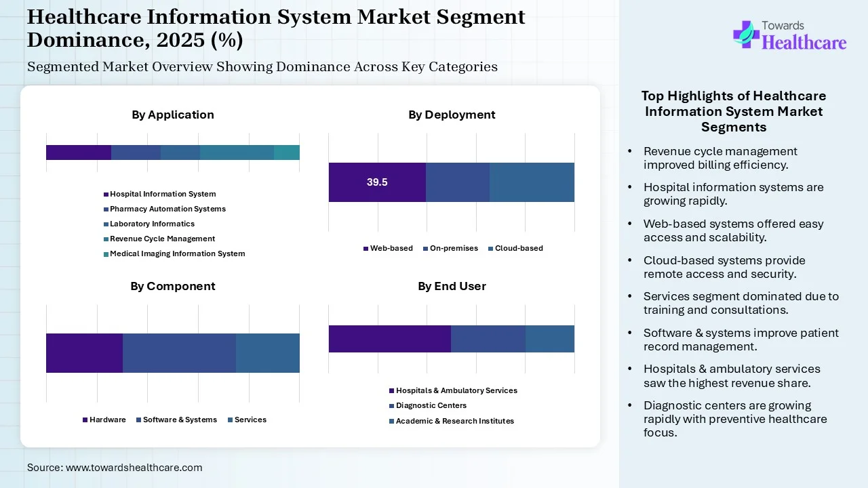Click the Top Highlights panel heading
868x488 pixels.
pos(734,111)
